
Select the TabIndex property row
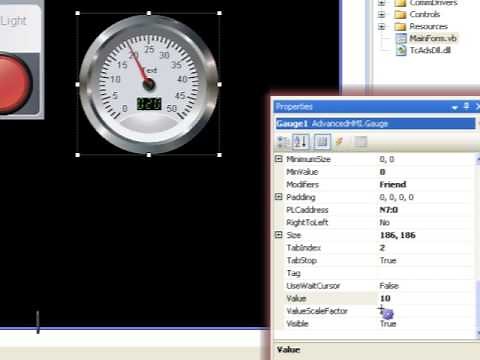375,248
